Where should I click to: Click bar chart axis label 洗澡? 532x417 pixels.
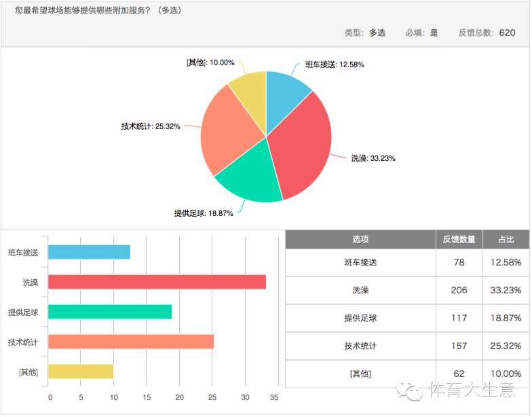click(x=31, y=283)
